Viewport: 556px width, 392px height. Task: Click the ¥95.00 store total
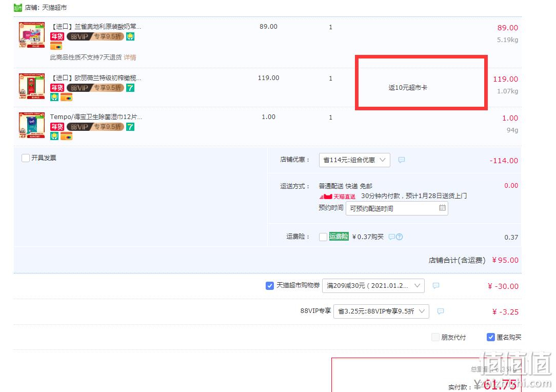[505, 260]
